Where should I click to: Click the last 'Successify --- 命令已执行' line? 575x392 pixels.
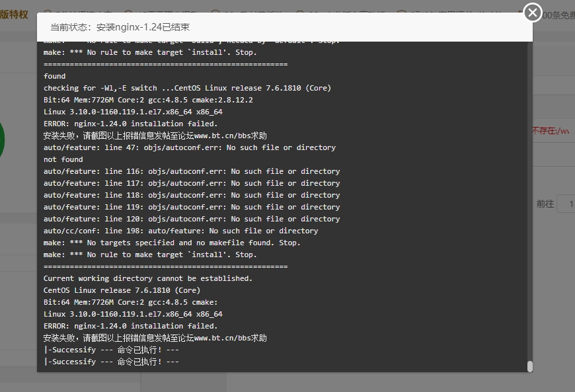pos(111,362)
